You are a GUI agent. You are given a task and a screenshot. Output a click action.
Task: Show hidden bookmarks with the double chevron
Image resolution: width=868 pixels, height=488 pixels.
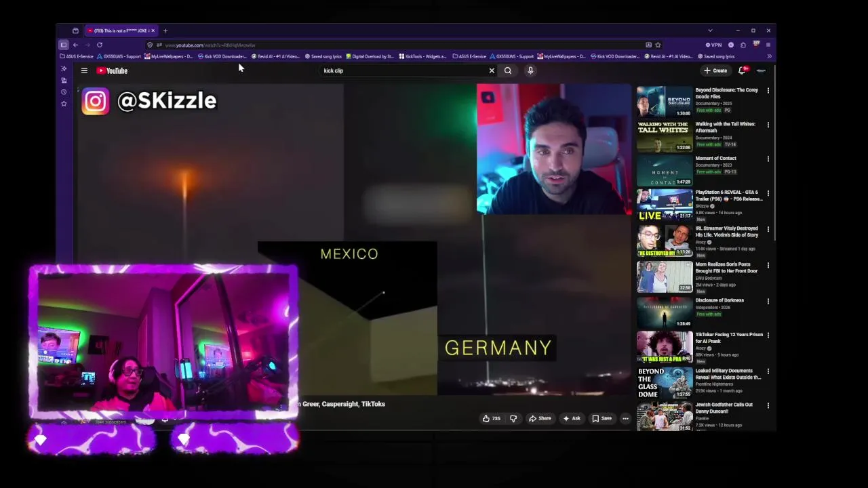769,56
